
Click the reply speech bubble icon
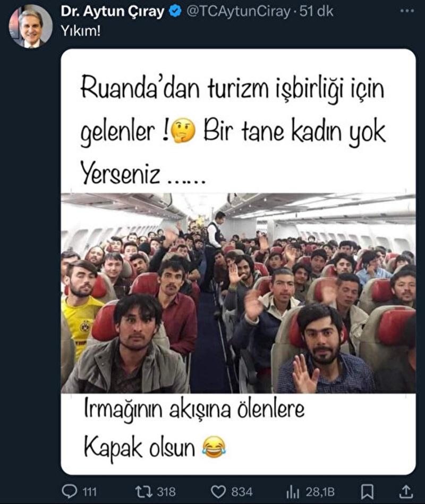70,491
